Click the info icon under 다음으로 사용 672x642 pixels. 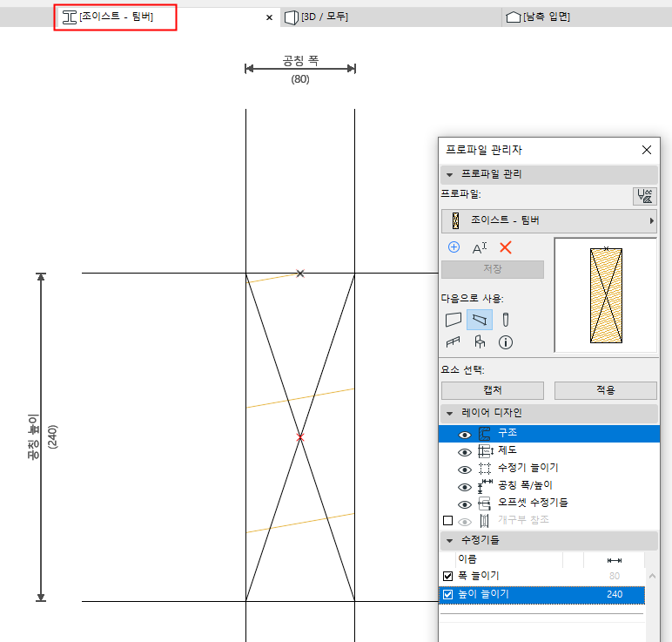tap(506, 342)
